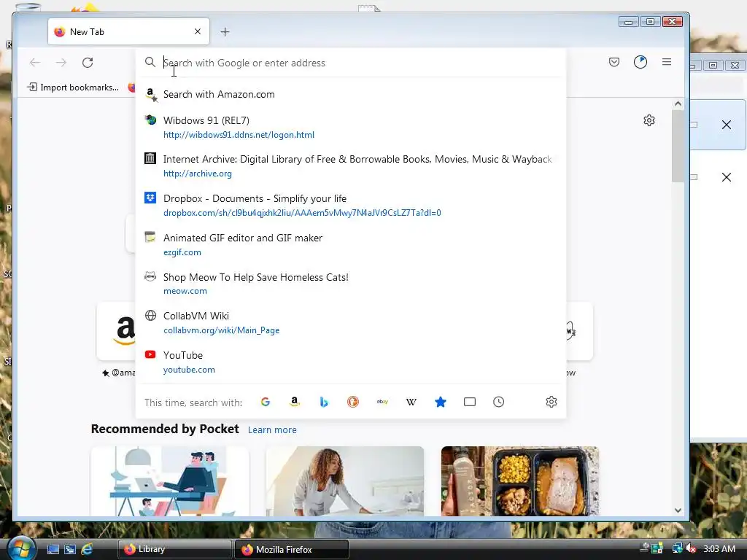Click the network tray icon
The height and width of the screenshot is (560, 747).
click(676, 548)
